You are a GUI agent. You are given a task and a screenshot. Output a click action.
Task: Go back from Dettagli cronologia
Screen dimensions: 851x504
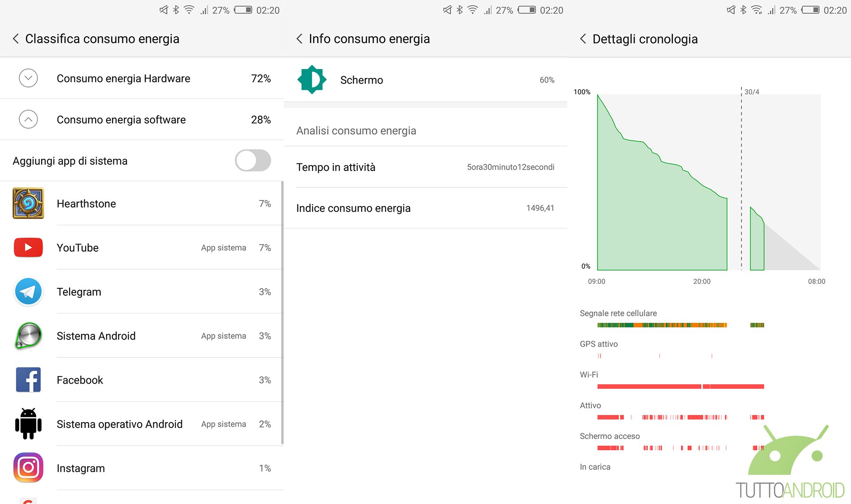583,39
